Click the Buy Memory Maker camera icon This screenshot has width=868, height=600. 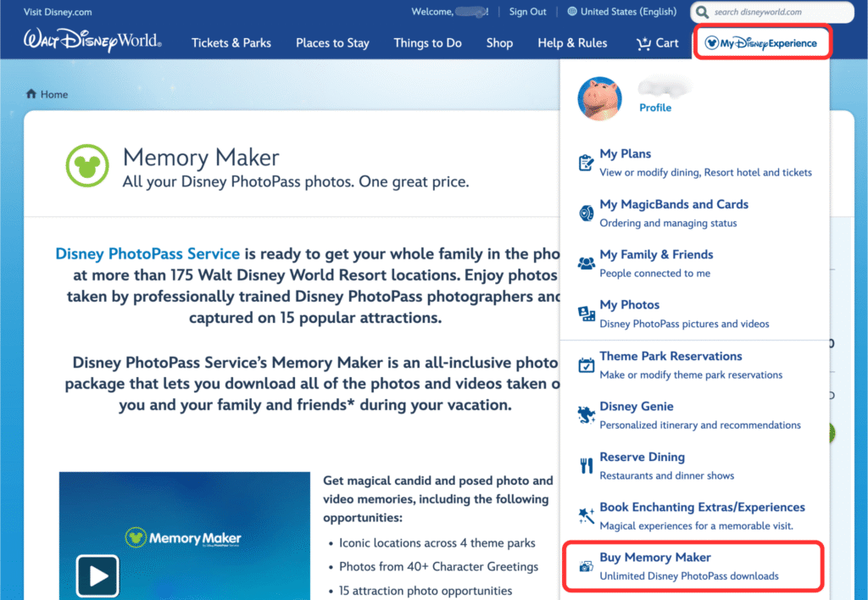pyautogui.click(x=586, y=566)
